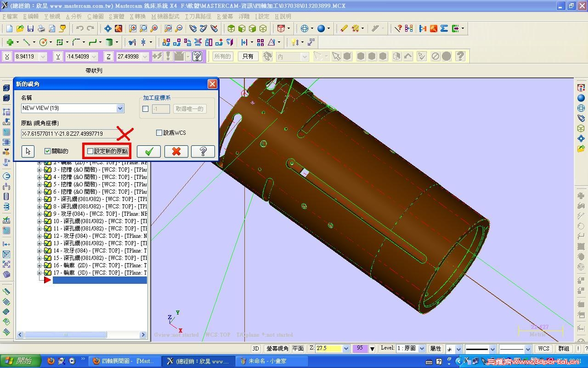Click the Fit to screen icon
This screenshot has height=368, width=588.
point(108,29)
